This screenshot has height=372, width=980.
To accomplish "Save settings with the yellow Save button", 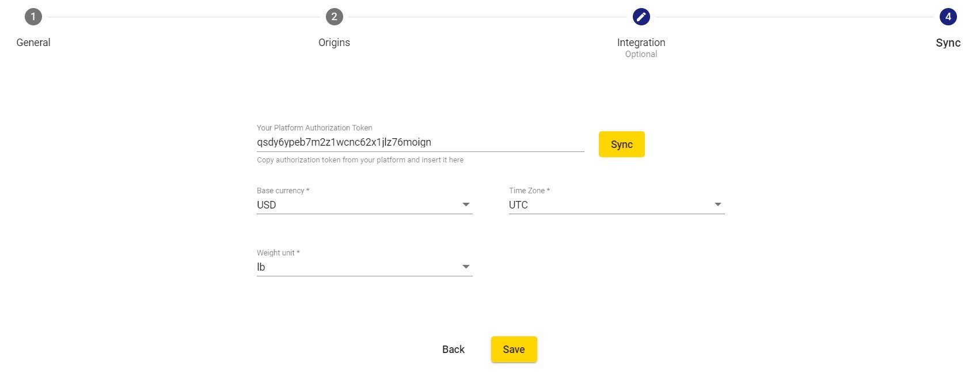I will pyautogui.click(x=514, y=350).
